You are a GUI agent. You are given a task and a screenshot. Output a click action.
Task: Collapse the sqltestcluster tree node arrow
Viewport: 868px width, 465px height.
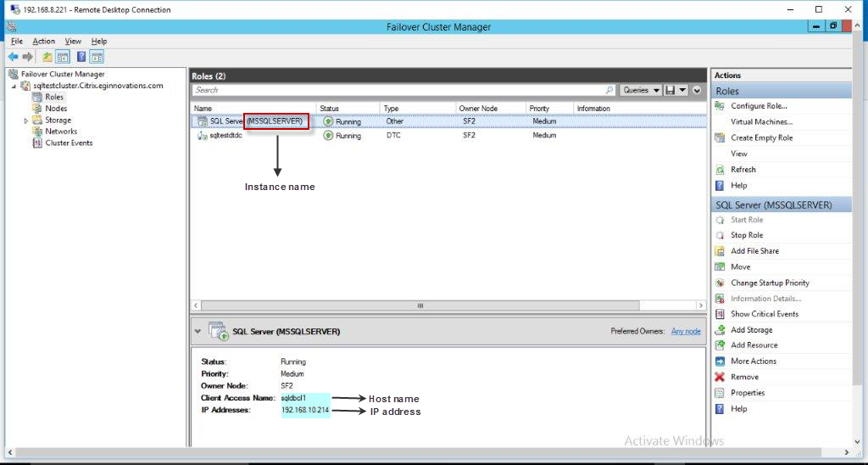coord(14,86)
